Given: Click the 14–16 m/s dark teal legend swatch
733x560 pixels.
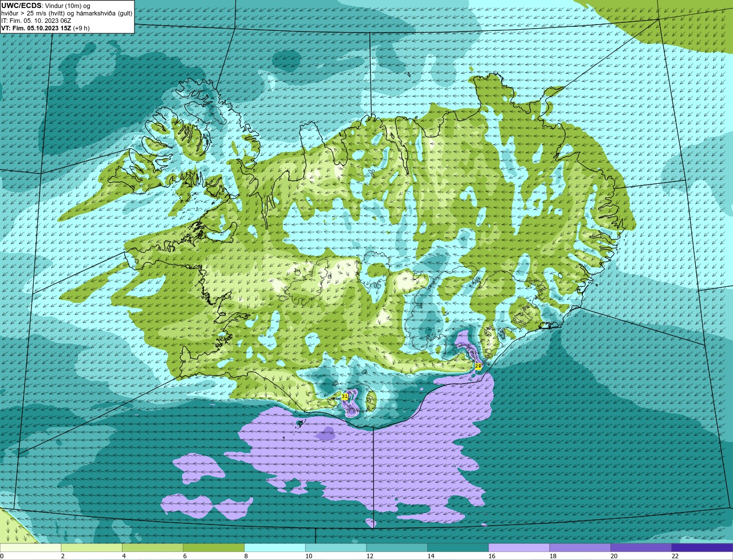Looking at the screenshot, I should 458,547.
